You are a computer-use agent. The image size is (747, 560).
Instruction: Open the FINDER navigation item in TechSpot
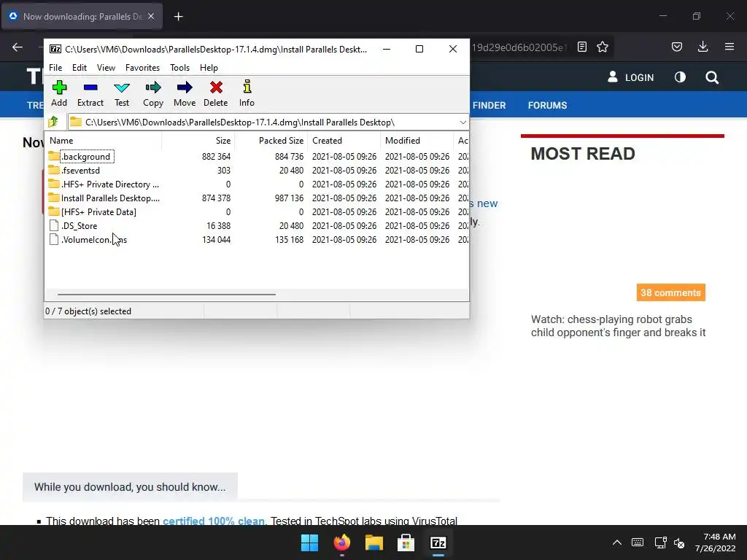coord(489,105)
